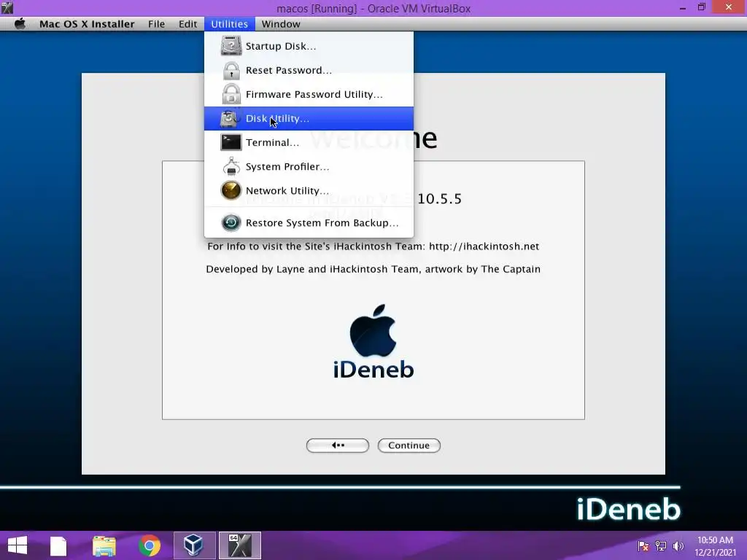Click the back arrow button
The width and height of the screenshot is (747, 560).
[x=337, y=446]
